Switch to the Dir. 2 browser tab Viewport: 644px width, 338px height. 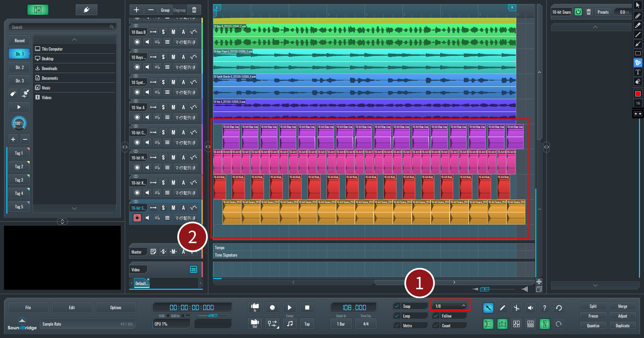point(19,67)
